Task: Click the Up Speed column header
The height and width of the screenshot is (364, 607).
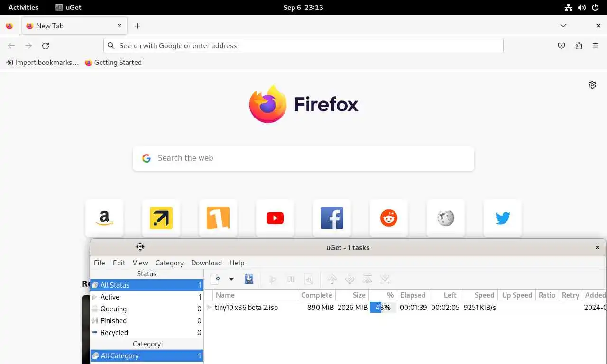Action: (517, 295)
